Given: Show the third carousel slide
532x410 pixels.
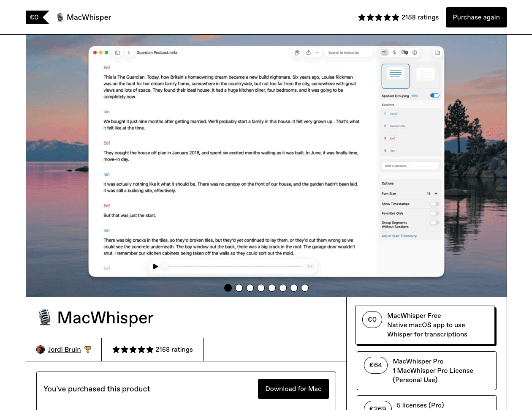Looking at the screenshot, I should point(250,288).
